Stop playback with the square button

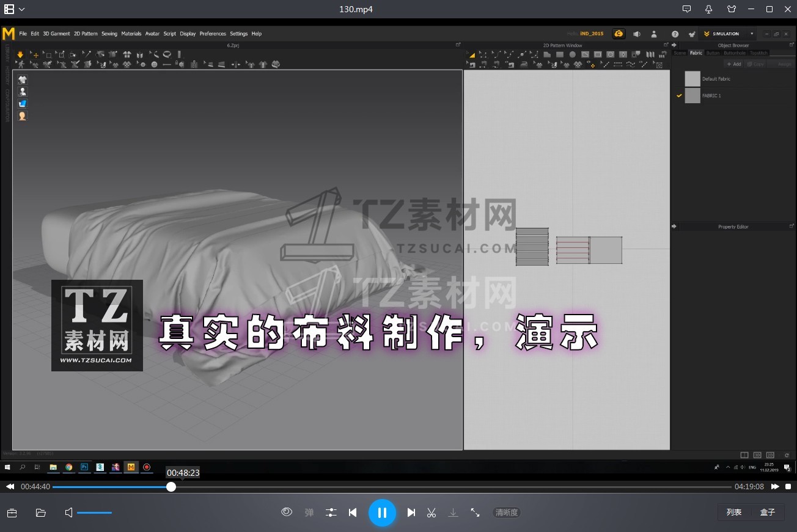point(788,487)
